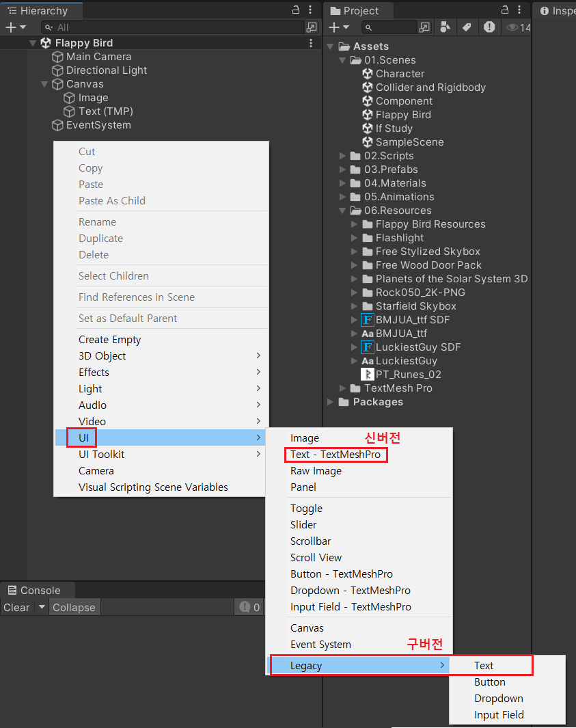The width and height of the screenshot is (576, 728).
Task: Open the Audio submenu
Action: point(161,405)
